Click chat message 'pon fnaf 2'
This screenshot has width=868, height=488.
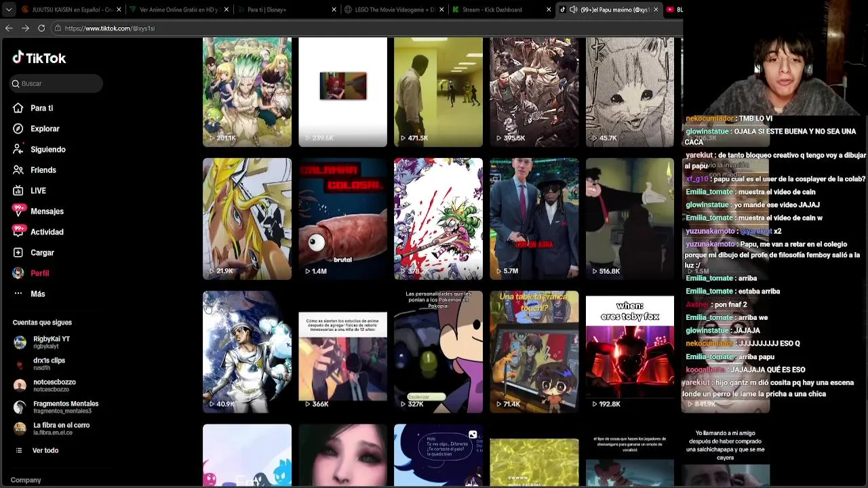click(x=716, y=304)
